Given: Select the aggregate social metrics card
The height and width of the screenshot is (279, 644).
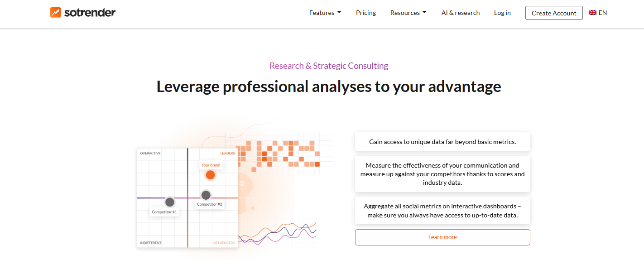Looking at the screenshot, I should point(442,211).
